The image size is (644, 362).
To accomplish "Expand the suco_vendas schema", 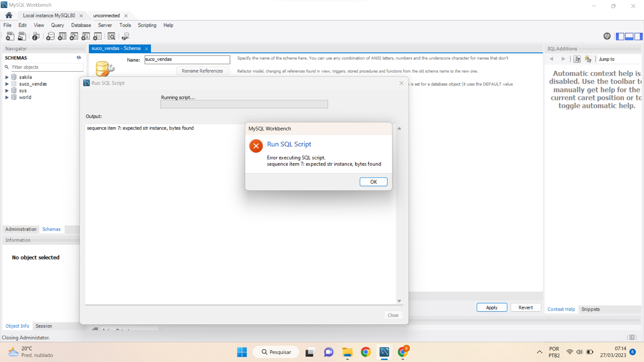I will [7, 84].
